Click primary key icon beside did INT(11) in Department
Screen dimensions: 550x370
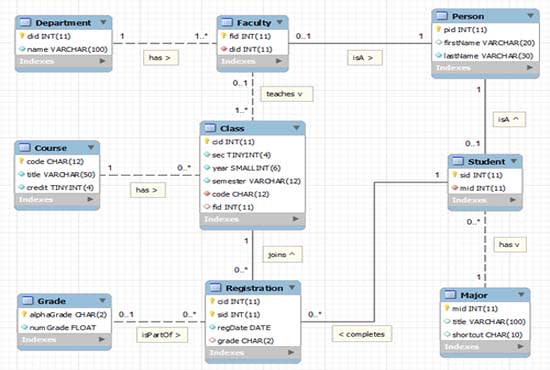coord(22,36)
